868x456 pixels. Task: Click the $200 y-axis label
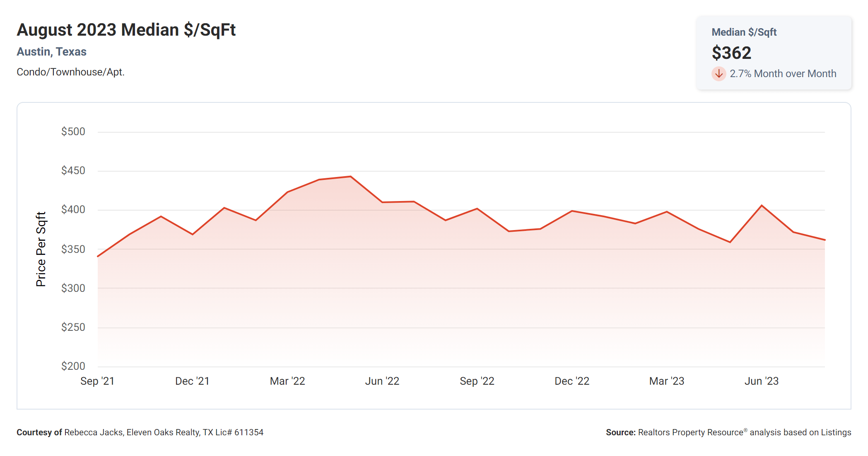tap(73, 366)
